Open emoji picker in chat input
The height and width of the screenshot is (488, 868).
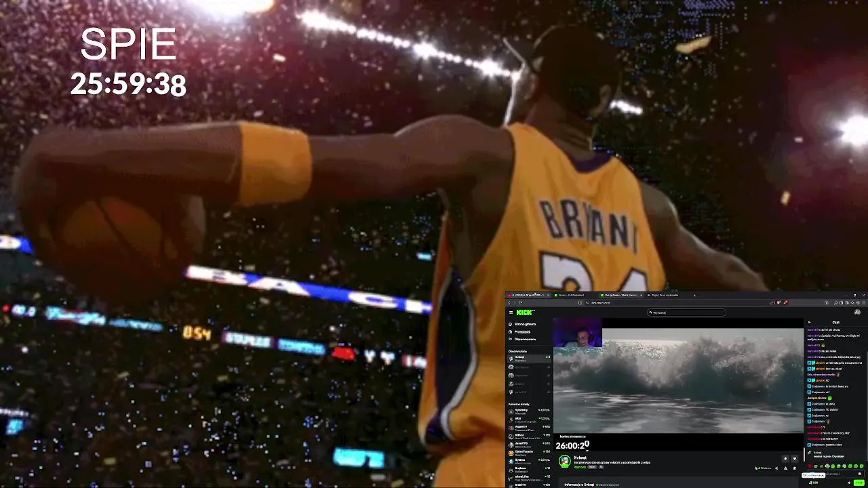click(x=860, y=474)
